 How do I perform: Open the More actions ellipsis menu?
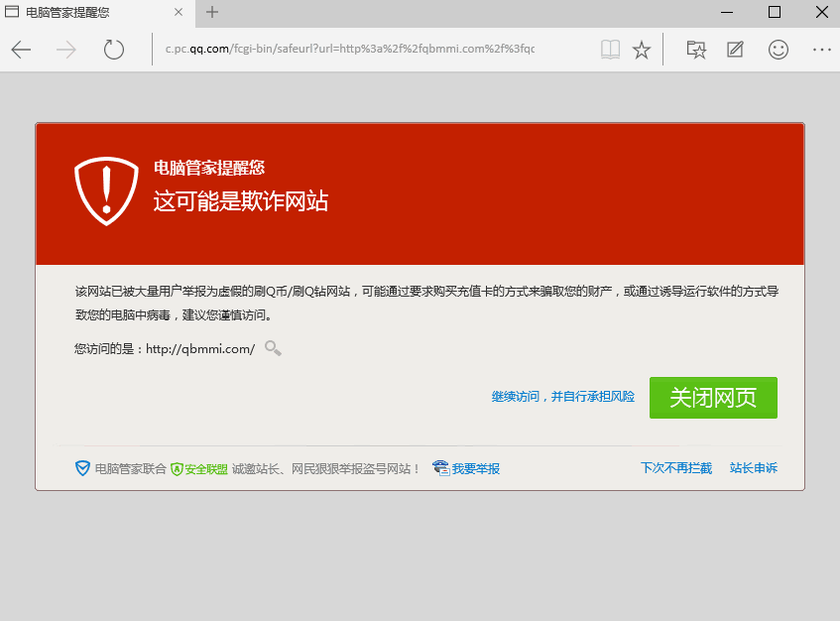point(822,50)
